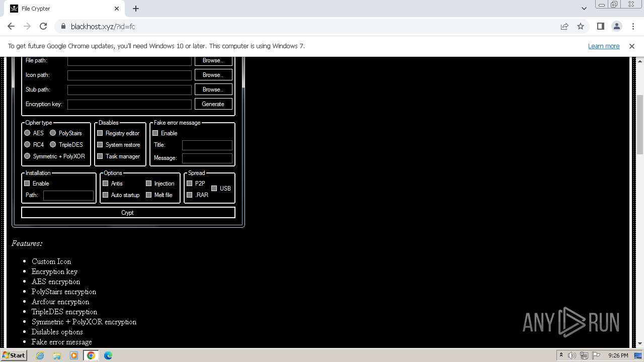Select the PolyStairs cipher option
Viewport: 644px width, 362px height.
tap(53, 133)
